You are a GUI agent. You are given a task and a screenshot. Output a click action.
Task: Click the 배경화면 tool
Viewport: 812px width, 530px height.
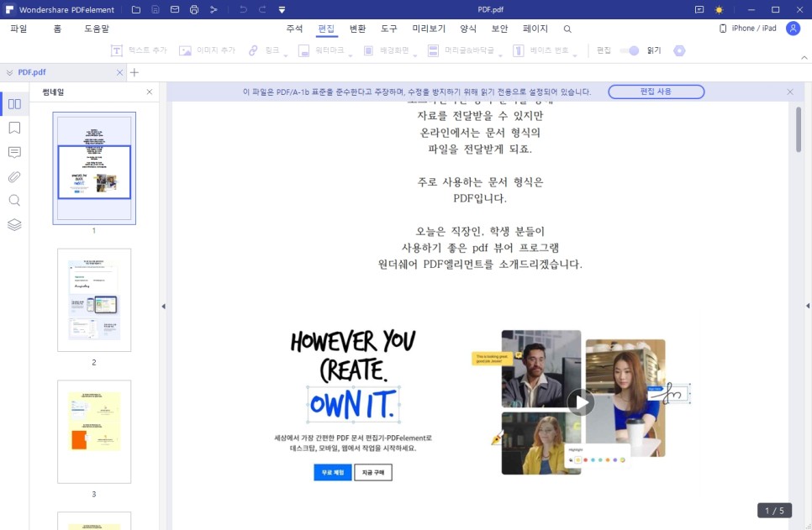pos(387,50)
